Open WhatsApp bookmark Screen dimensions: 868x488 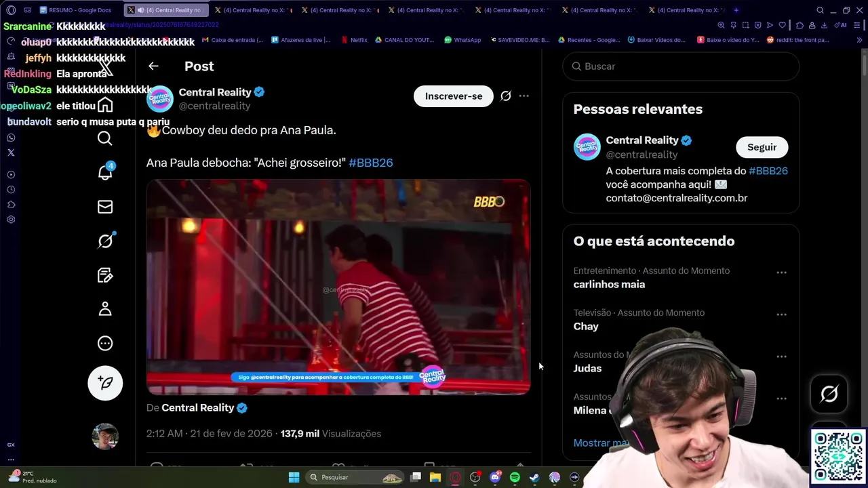[462, 40]
